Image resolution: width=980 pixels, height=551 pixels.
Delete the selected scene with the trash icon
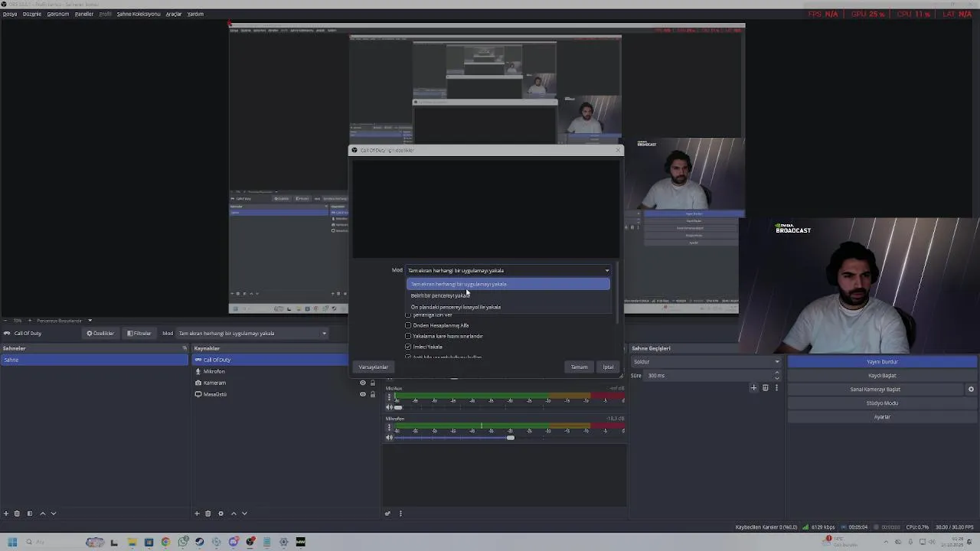[x=17, y=514]
